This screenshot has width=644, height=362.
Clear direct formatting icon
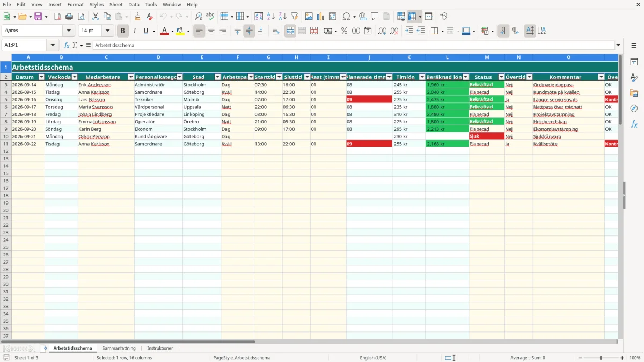[x=150, y=17]
